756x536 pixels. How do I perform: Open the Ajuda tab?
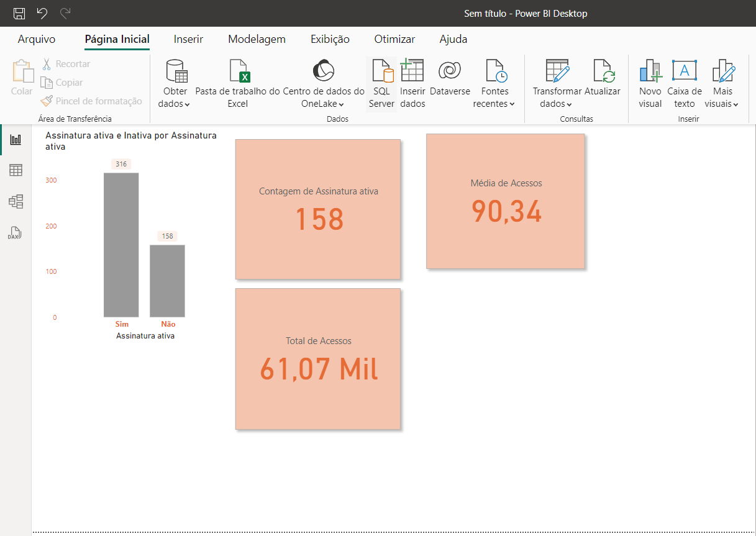tap(453, 39)
